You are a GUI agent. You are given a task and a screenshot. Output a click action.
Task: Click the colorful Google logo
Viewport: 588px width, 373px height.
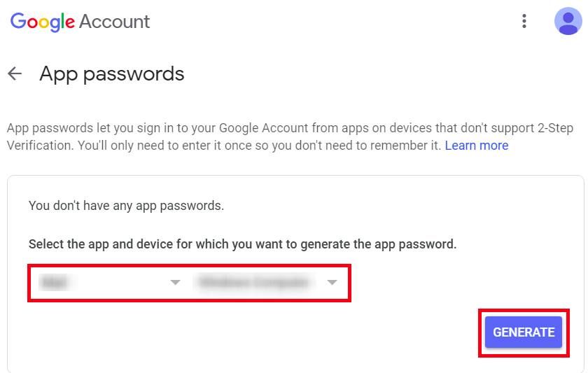(x=43, y=22)
